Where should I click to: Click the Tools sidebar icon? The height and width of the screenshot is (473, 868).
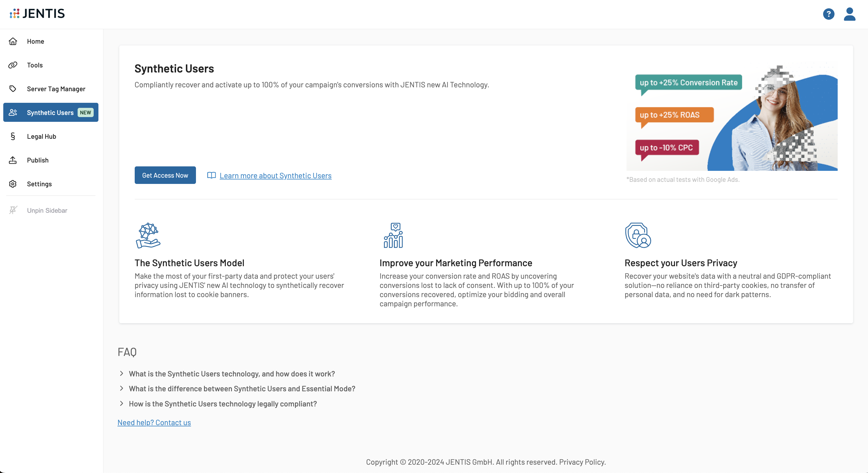click(x=13, y=65)
